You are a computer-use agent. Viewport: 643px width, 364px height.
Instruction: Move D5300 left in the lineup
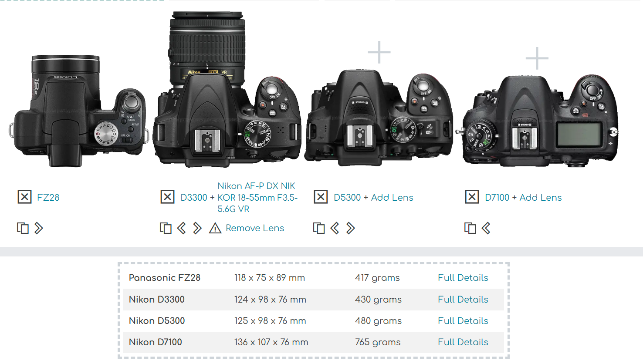point(335,228)
